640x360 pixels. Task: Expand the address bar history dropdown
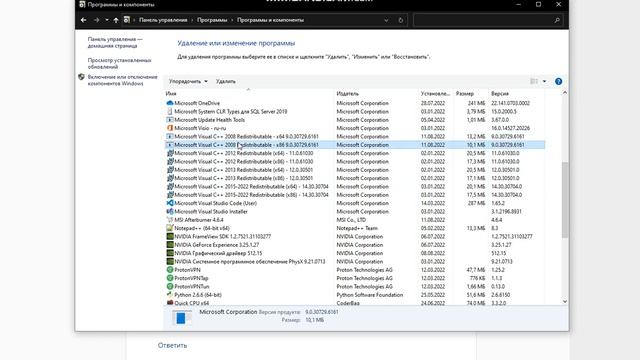point(386,20)
